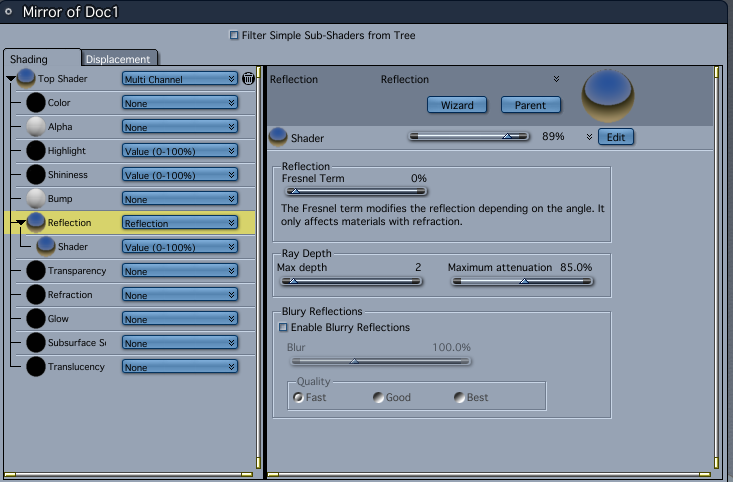This screenshot has height=482, width=733.
Task: Click the small Shader sphere beside 89% slider
Action: coord(278,137)
